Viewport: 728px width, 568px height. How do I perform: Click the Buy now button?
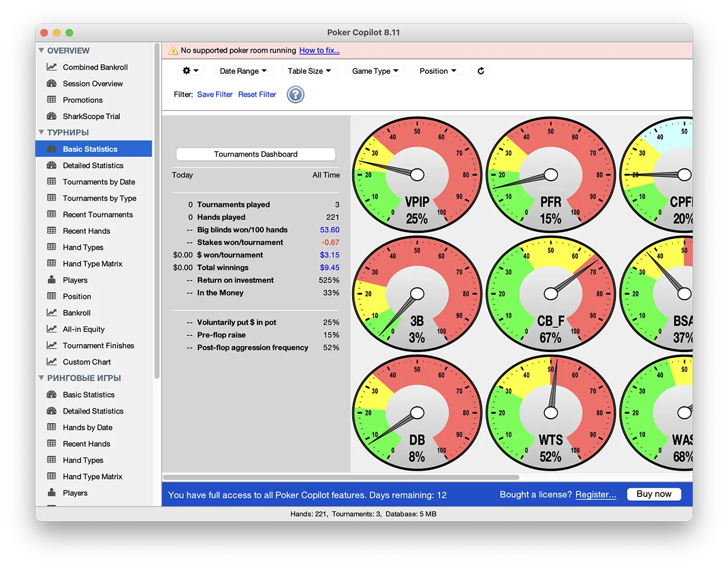click(654, 494)
